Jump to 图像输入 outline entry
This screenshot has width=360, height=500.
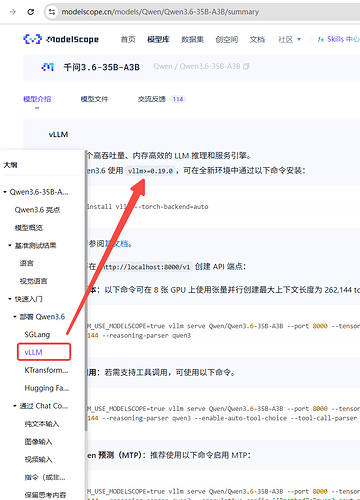pyautogui.click(x=38, y=442)
